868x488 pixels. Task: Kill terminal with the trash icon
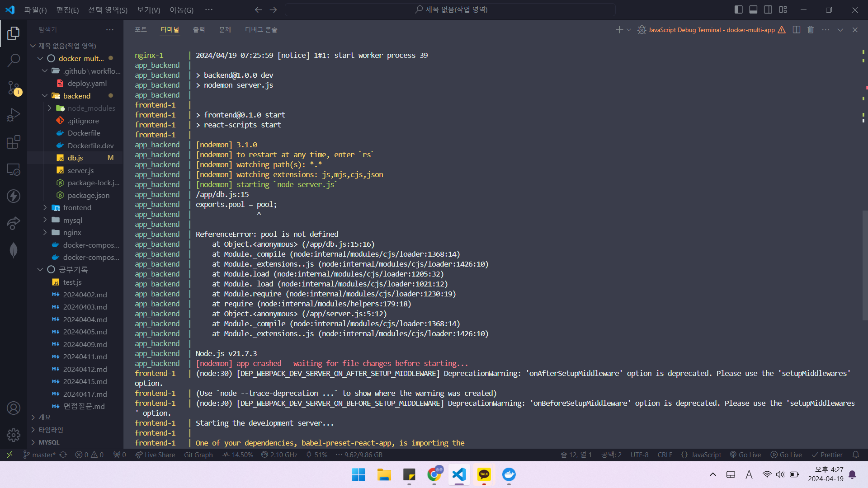pyautogui.click(x=811, y=30)
